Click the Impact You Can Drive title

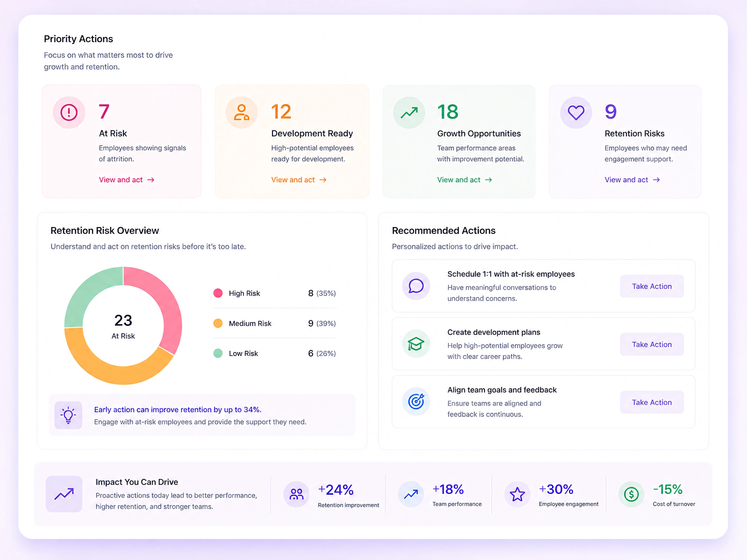[x=137, y=482]
